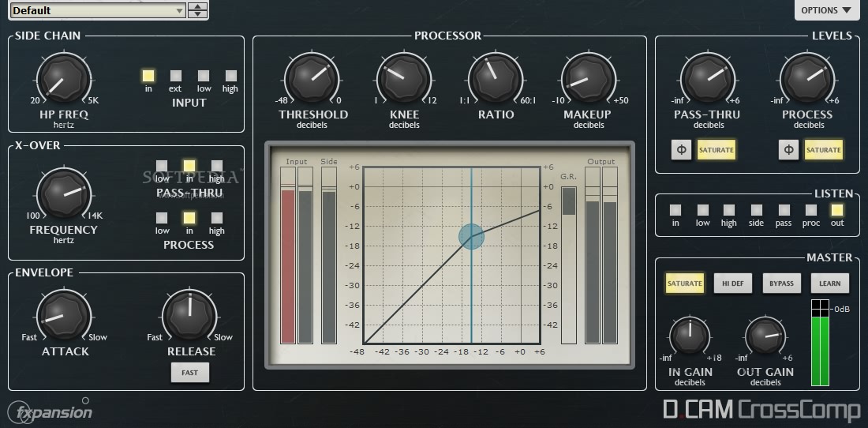This screenshot has width=868, height=428.
Task: Listen to 'in' signal
Action: [675, 210]
